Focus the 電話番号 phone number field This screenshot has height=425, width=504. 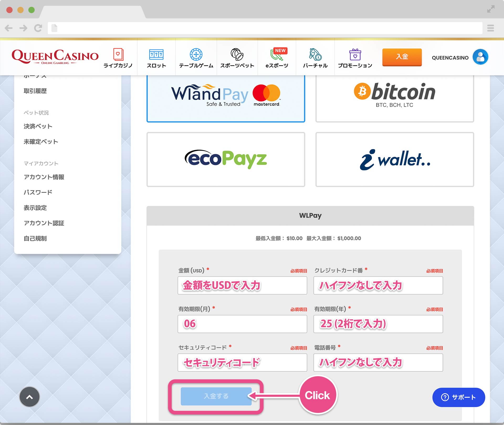click(378, 363)
